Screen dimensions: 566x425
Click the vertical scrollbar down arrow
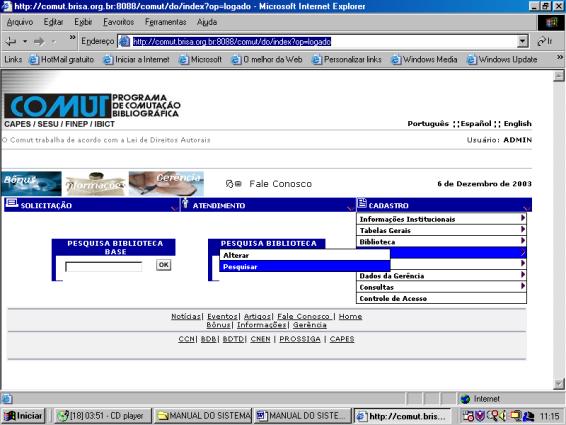559,384
